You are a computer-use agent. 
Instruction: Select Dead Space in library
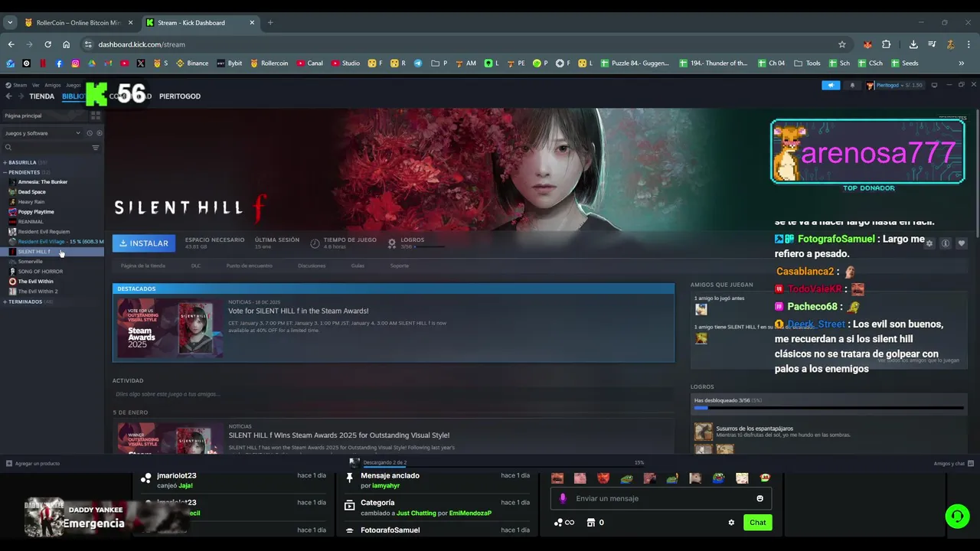(32, 192)
